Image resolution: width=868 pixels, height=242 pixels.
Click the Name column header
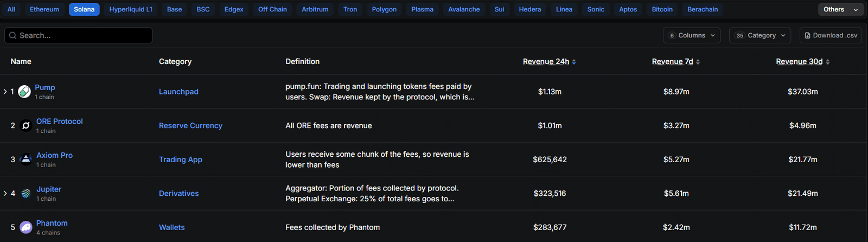pyautogui.click(x=21, y=61)
